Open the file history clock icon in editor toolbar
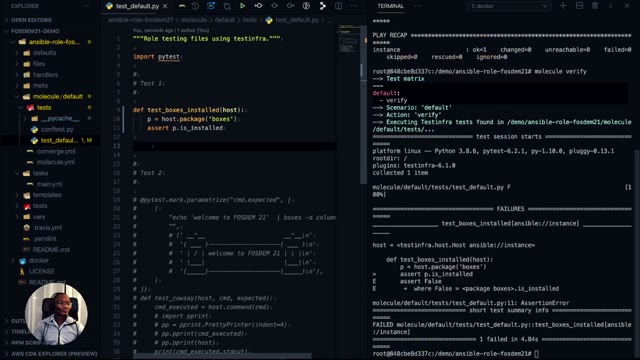This screenshot has height=360, width=640. coord(195,6)
